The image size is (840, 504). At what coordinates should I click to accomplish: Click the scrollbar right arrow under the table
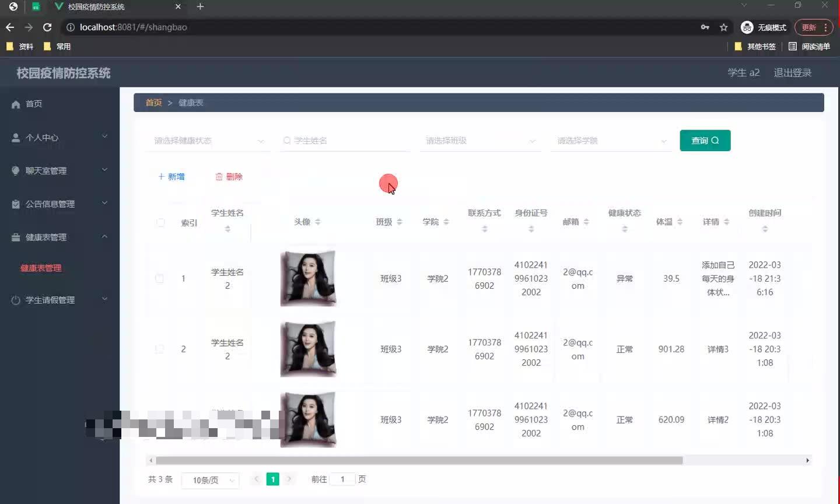pyautogui.click(x=807, y=460)
